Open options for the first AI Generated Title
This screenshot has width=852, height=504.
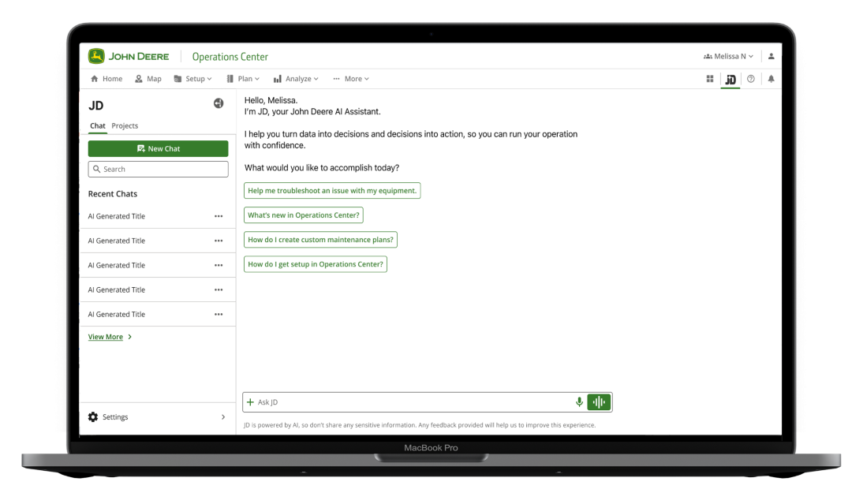pyautogui.click(x=219, y=216)
